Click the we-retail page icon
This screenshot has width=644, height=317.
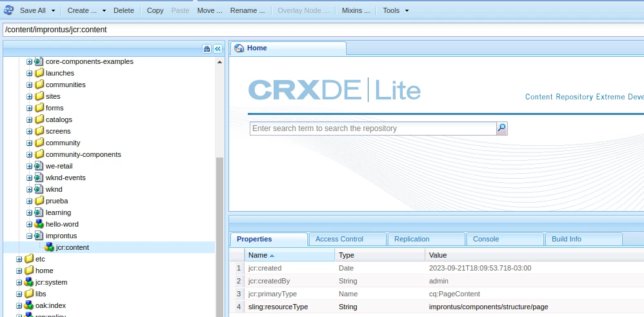(39, 166)
